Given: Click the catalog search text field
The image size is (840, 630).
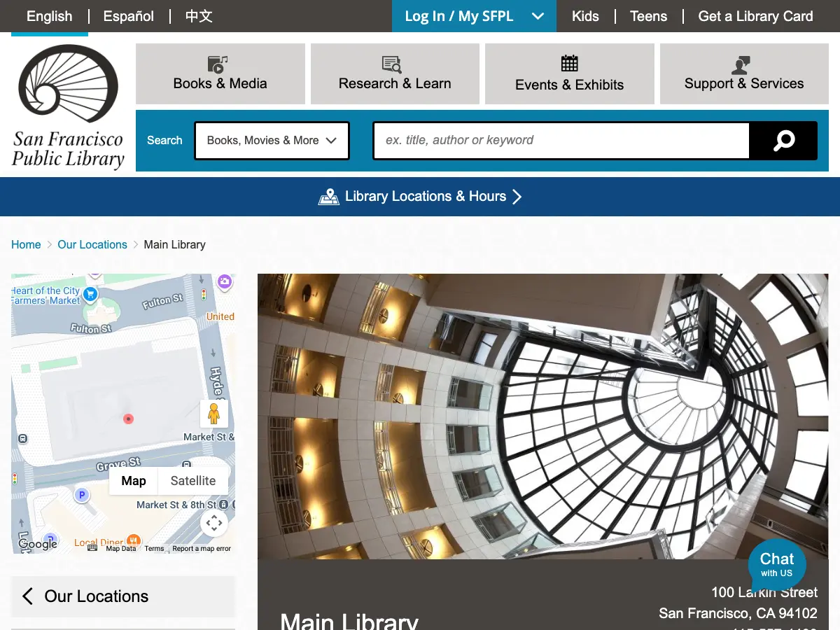Looking at the screenshot, I should [x=561, y=141].
